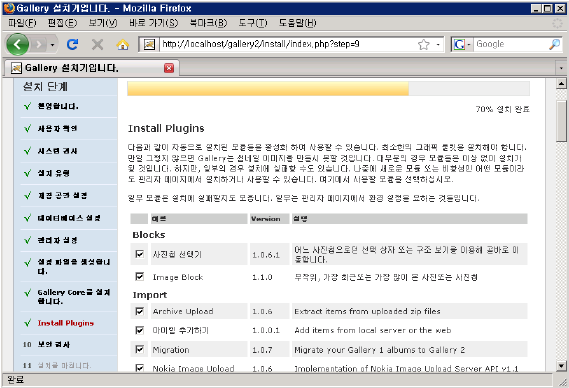Viewport: 569px width, 388px height.
Task: Click the vertical scrollbar up arrow
Action: click(x=561, y=84)
